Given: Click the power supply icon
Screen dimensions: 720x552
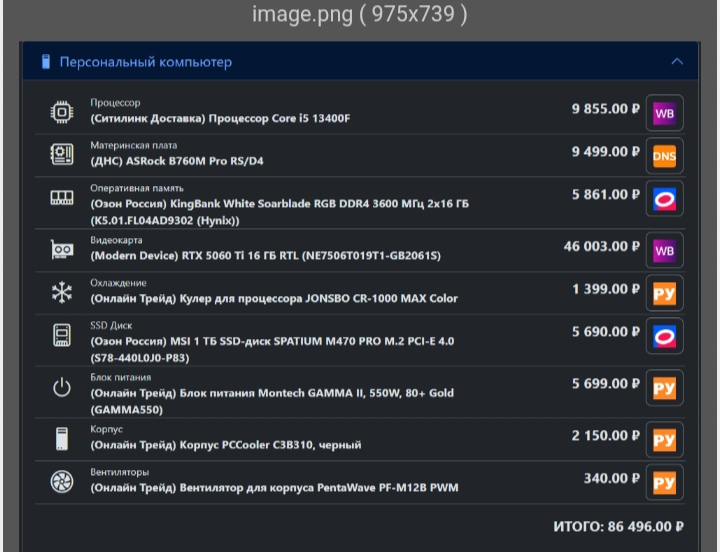Looking at the screenshot, I should pyautogui.click(x=62, y=387).
